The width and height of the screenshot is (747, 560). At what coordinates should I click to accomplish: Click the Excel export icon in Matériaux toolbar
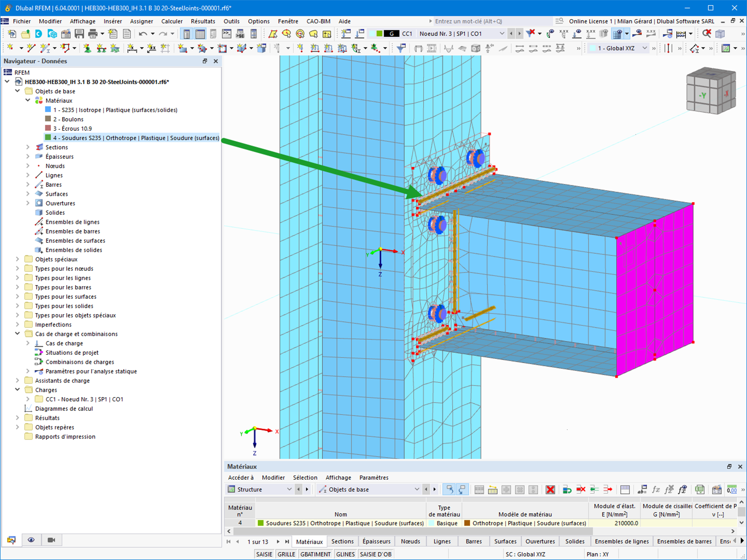pos(699,490)
